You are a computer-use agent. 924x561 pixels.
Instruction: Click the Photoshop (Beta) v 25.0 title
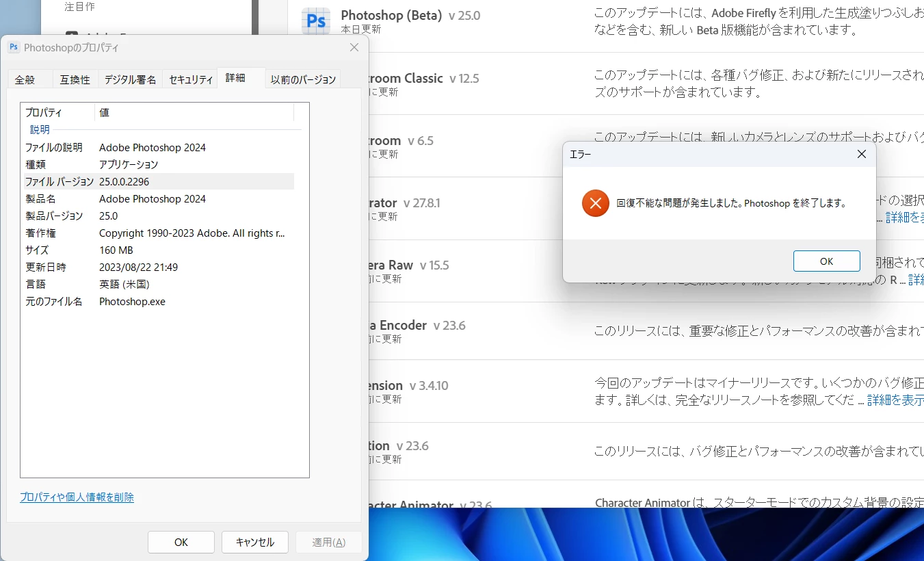tap(410, 15)
